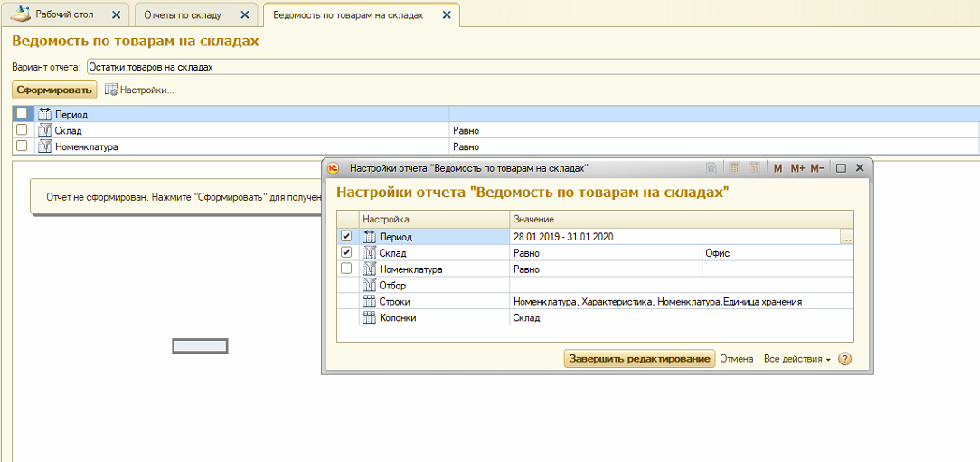Click empty Номенклатура value cell in dialog

(x=778, y=269)
